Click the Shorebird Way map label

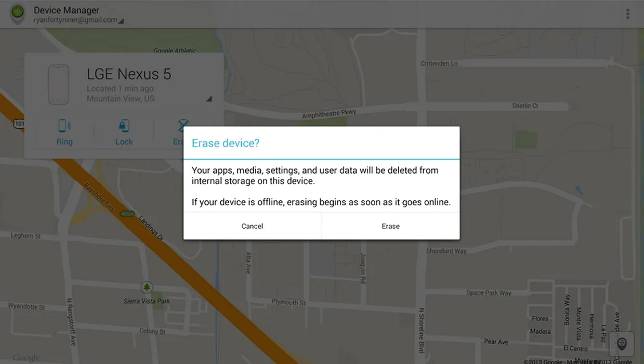point(446,251)
